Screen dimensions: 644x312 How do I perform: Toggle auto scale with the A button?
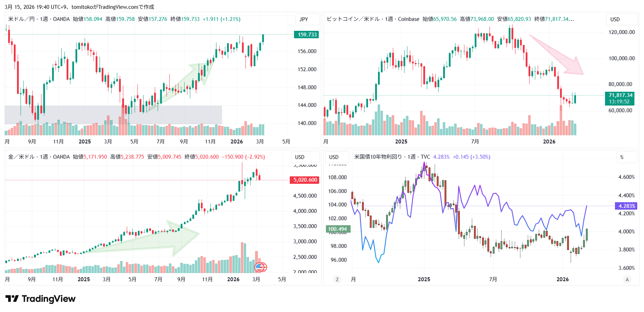(627, 279)
